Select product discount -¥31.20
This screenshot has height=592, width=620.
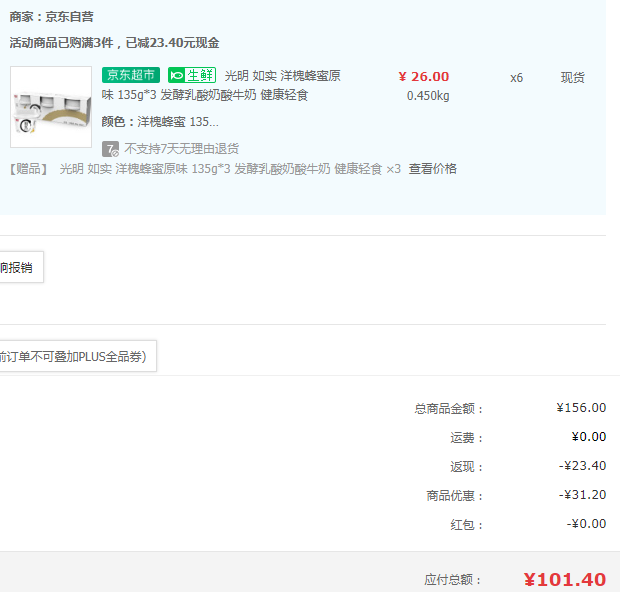582,495
